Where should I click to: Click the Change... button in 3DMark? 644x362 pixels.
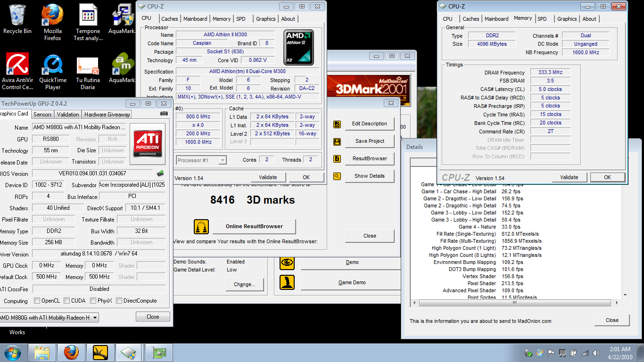tap(244, 284)
